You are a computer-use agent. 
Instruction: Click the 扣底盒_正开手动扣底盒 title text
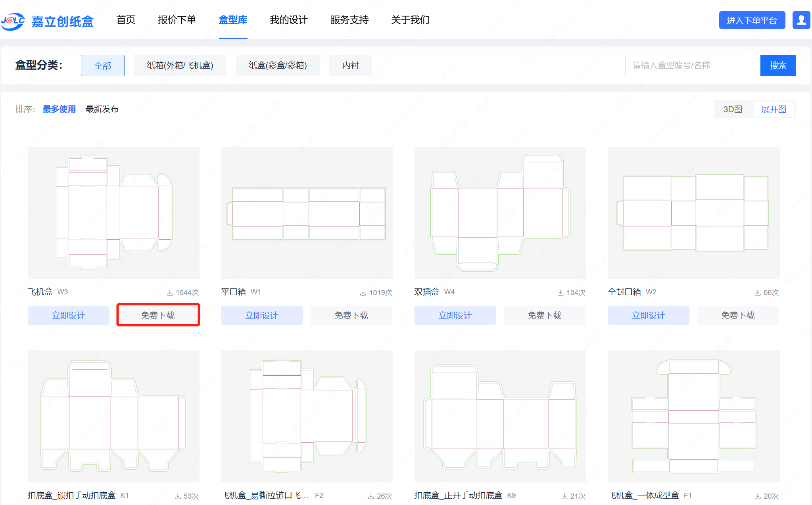pyautogui.click(x=458, y=495)
